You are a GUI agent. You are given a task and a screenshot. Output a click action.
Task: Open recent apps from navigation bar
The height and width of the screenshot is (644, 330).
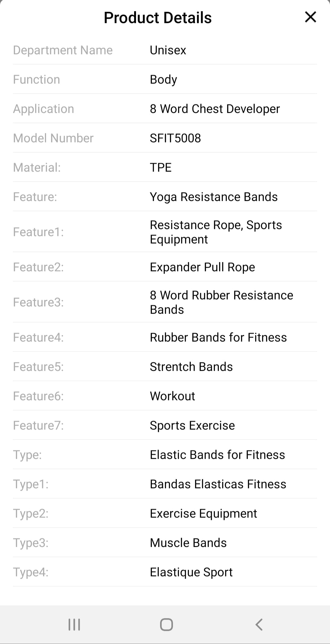click(74, 624)
